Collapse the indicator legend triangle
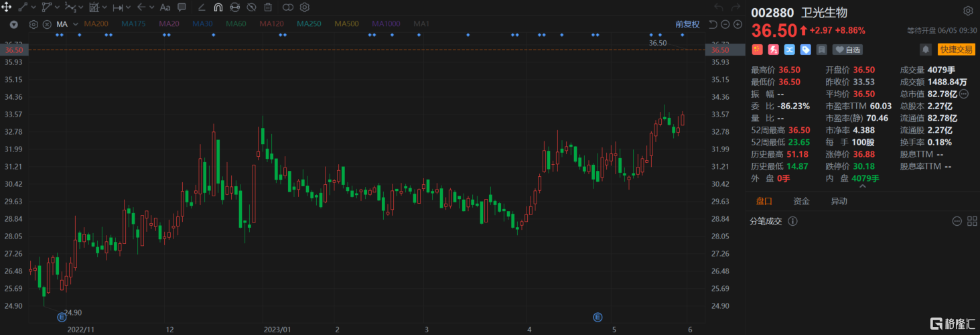 click(x=14, y=24)
